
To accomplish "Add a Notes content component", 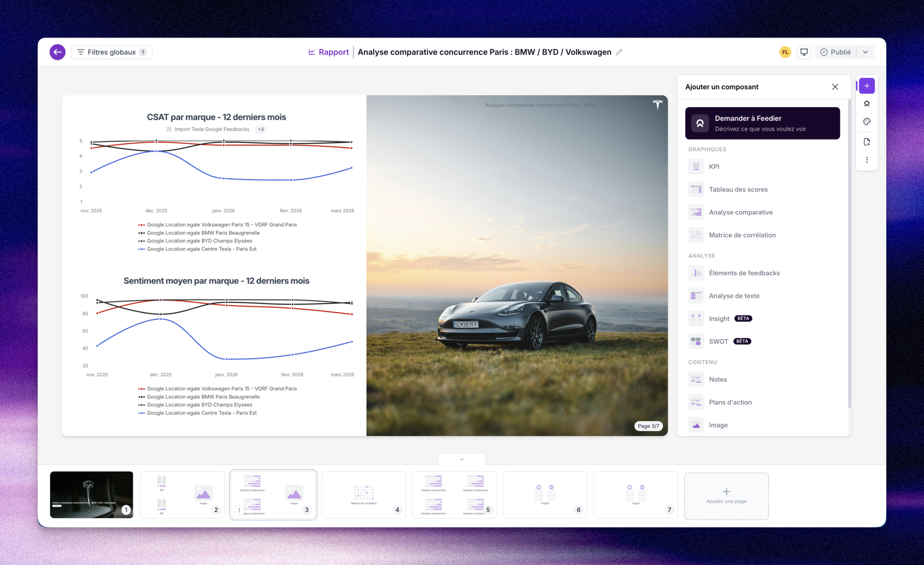I will coord(762,379).
